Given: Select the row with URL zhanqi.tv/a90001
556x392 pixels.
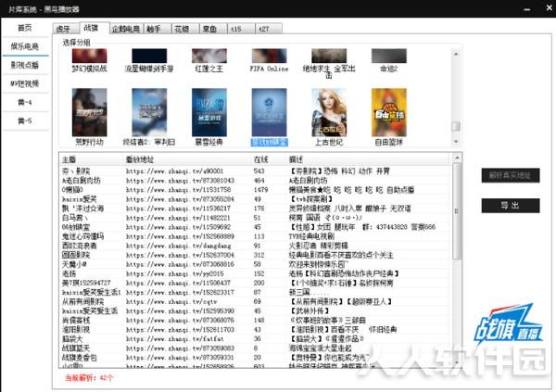Looking at the screenshot, I should point(256,171).
